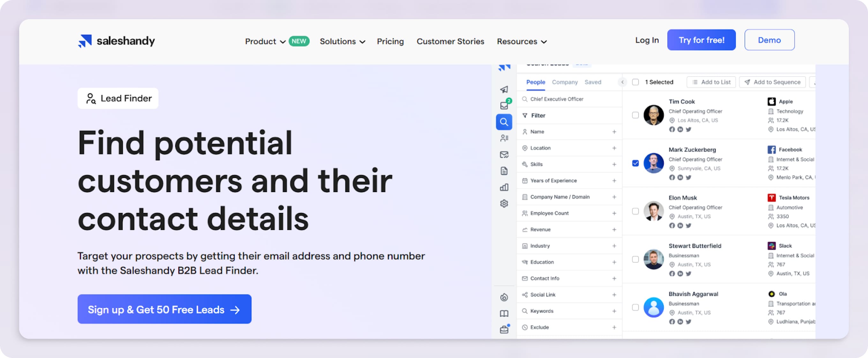Expand the Years of Experience filter
Screen dimensions: 868x358
point(615,181)
